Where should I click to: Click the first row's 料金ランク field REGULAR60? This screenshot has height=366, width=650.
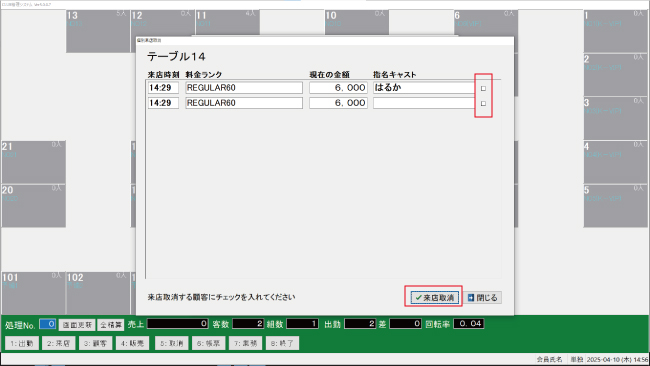(x=244, y=88)
